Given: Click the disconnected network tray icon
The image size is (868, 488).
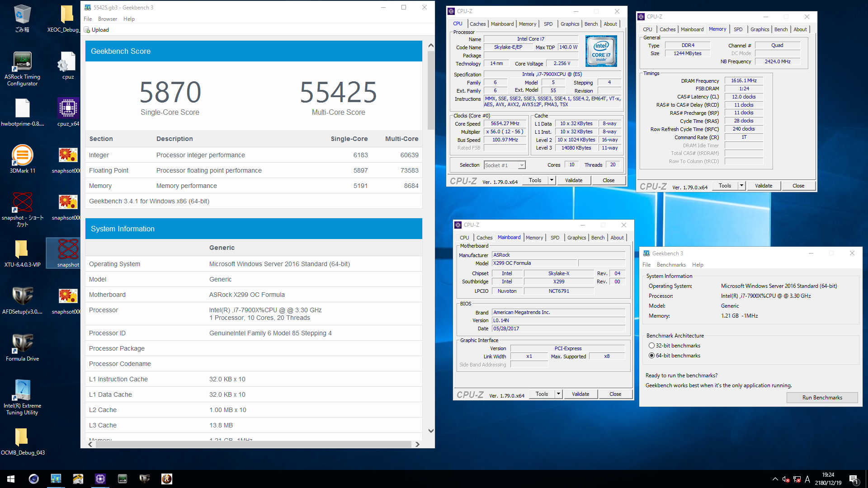Looking at the screenshot, I should 797,479.
